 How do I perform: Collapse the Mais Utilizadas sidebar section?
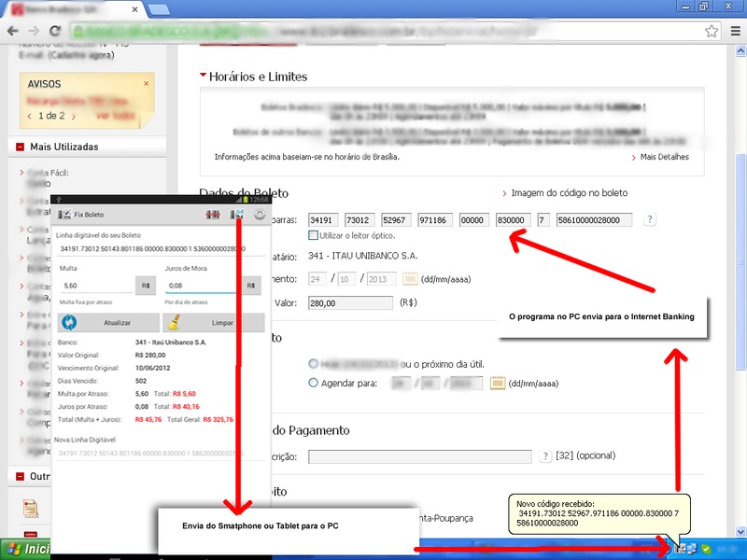click(x=20, y=147)
